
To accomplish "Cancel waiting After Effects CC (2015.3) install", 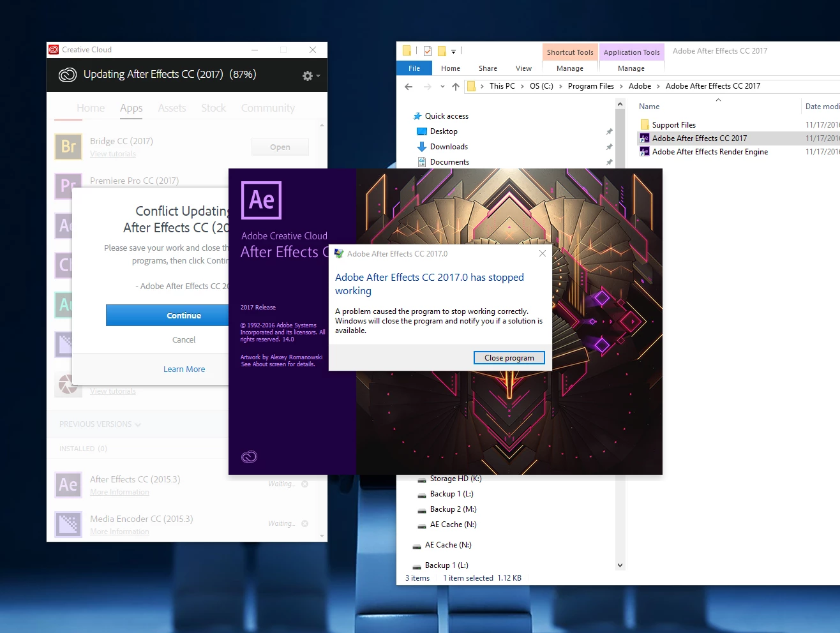I will [304, 484].
